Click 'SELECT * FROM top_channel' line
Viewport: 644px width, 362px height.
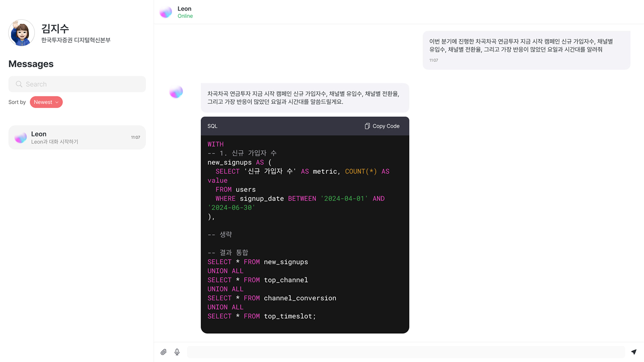pyautogui.click(x=258, y=280)
